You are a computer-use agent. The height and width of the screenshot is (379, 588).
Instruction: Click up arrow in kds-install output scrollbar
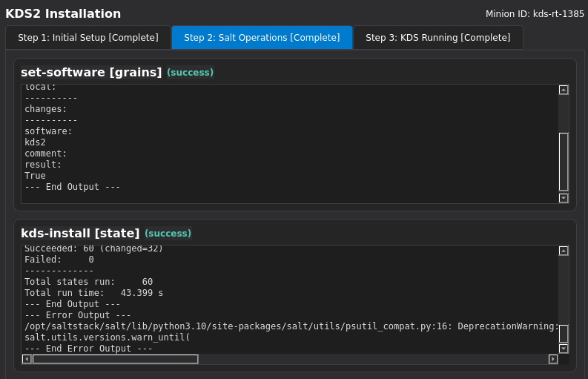(564, 251)
